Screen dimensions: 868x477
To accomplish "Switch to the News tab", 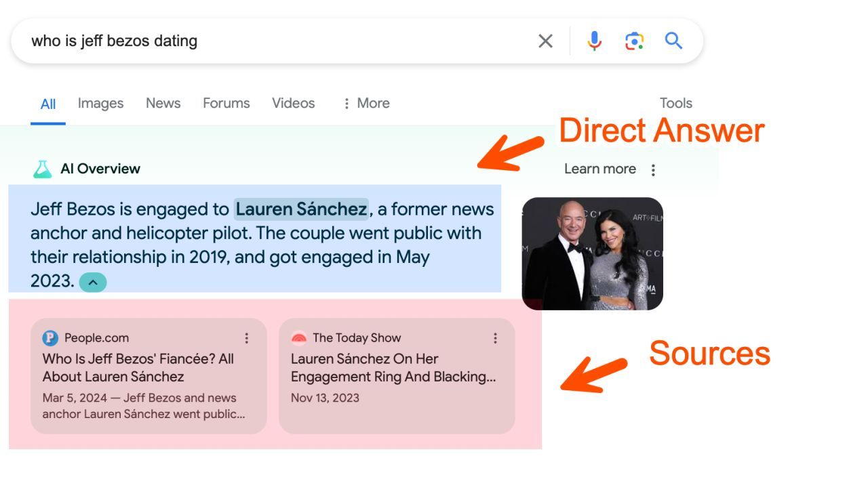I will 163,103.
